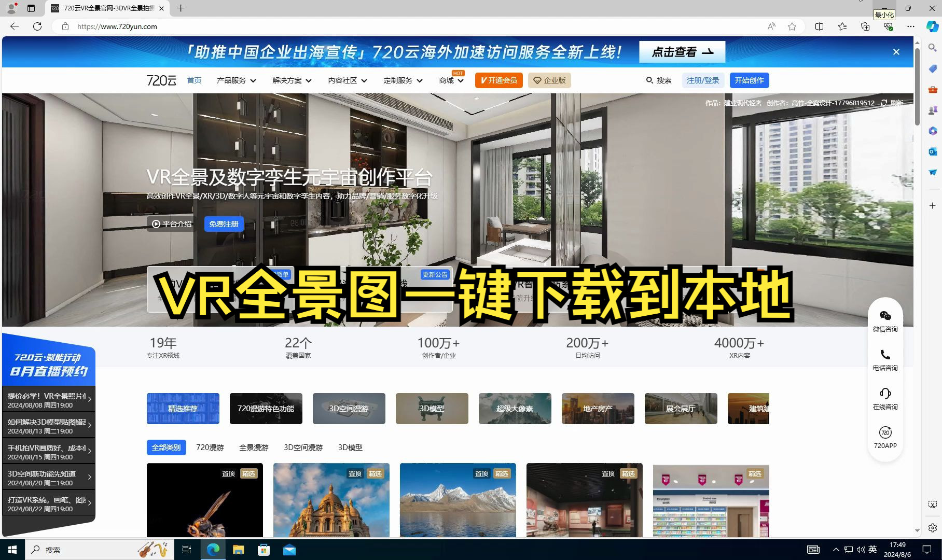942x560 pixels.
Task: Open Windows Start menu
Action: click(12, 550)
